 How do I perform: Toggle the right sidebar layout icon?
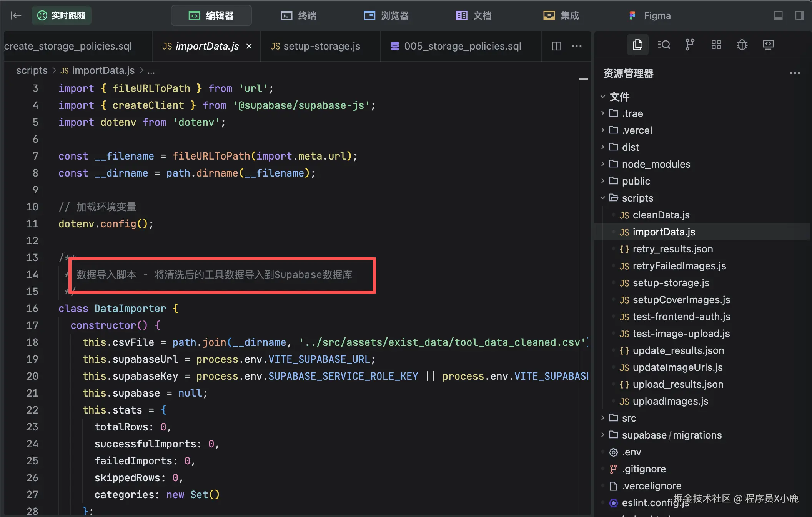click(x=799, y=15)
